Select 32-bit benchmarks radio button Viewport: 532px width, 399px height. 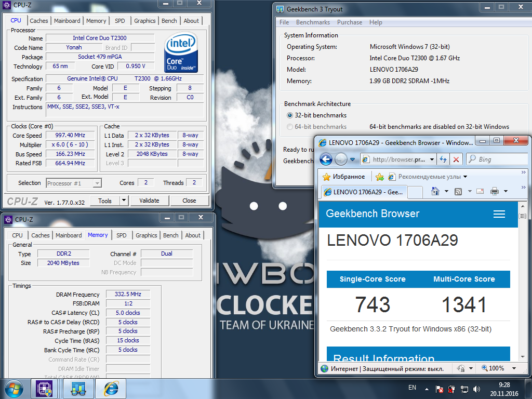point(290,115)
